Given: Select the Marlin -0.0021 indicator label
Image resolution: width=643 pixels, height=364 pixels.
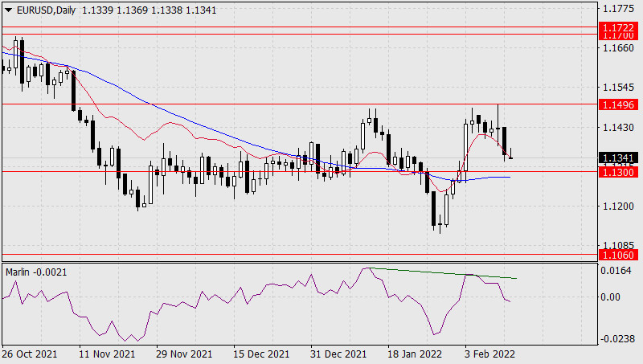Looking at the screenshot, I should point(36,272).
